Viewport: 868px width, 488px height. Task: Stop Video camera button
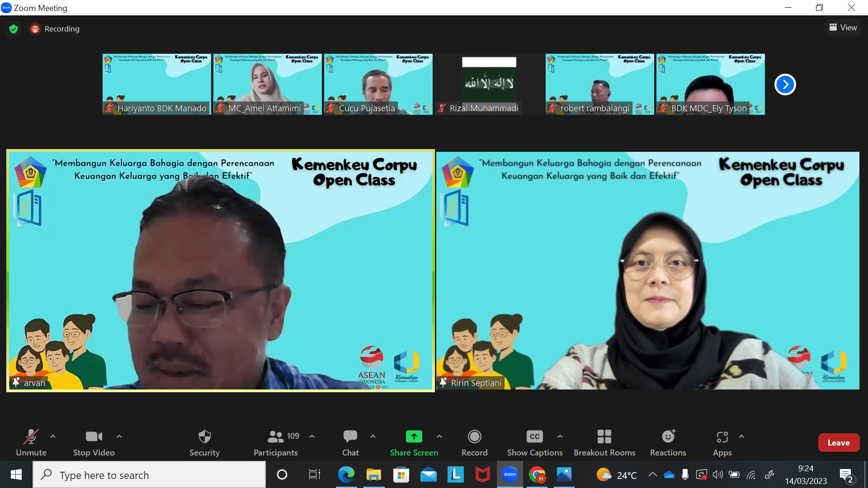click(x=94, y=443)
